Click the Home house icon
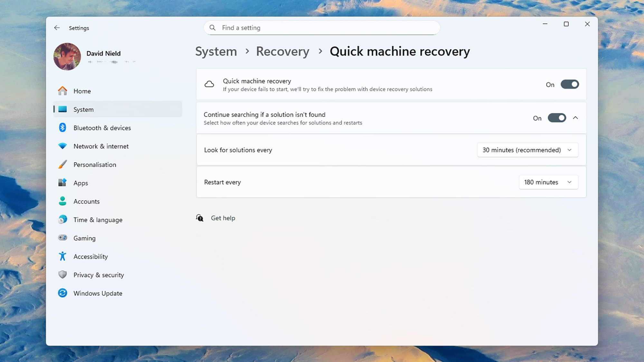Screen dimensions: 644x362 [62, 91]
